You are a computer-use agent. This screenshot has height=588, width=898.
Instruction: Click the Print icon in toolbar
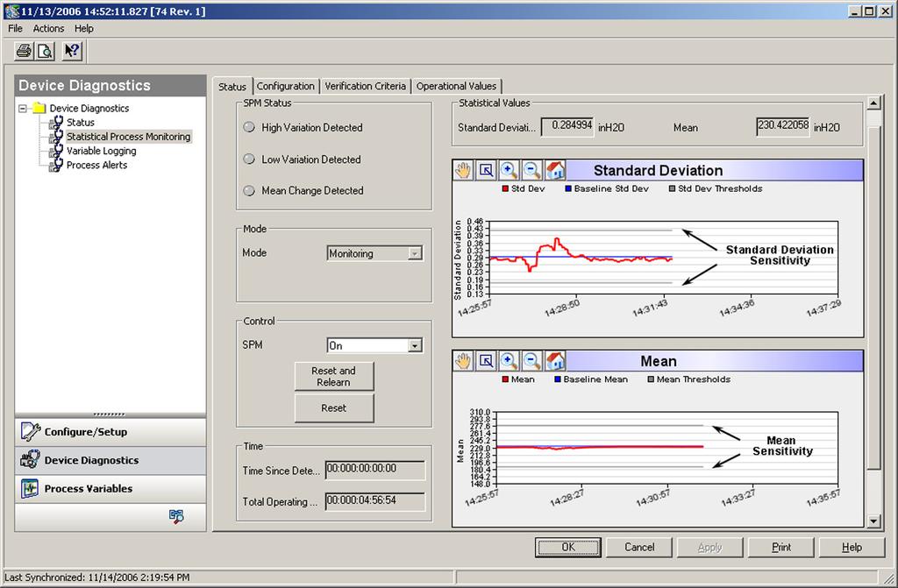(24, 51)
